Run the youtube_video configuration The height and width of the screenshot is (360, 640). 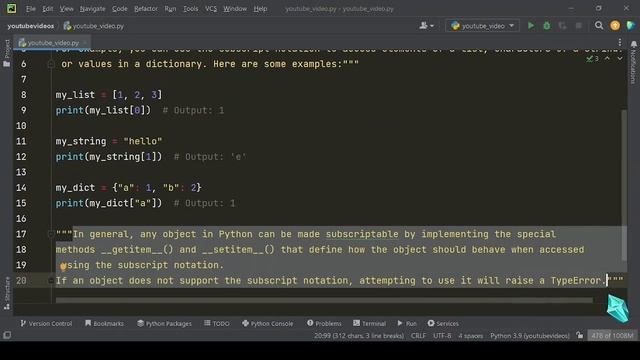[x=531, y=26]
